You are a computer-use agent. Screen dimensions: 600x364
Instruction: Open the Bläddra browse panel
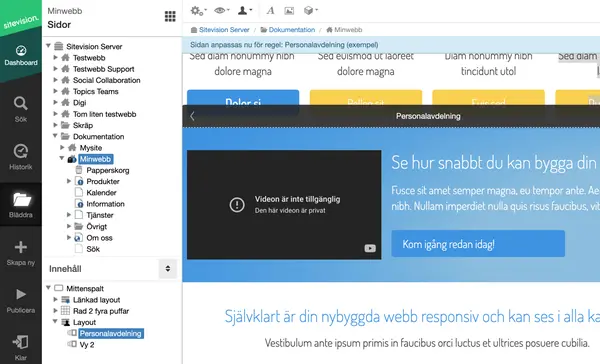(21, 205)
